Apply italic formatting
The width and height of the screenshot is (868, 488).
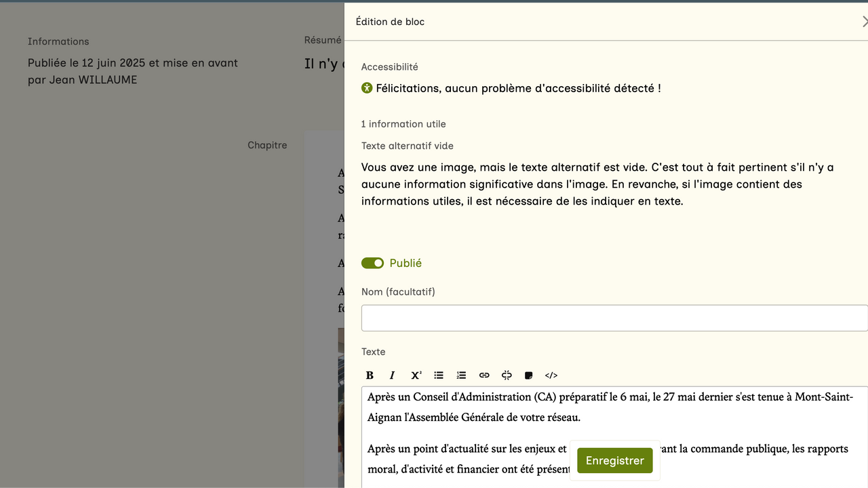(392, 375)
